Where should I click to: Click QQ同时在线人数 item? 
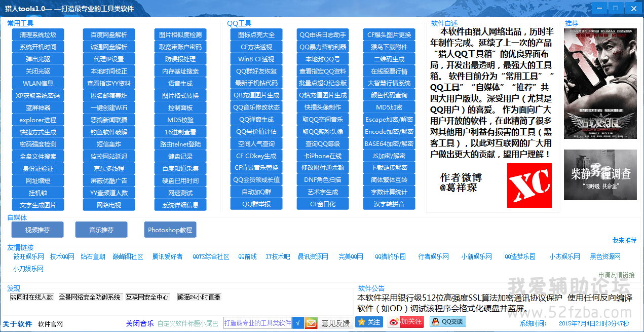click(31, 297)
